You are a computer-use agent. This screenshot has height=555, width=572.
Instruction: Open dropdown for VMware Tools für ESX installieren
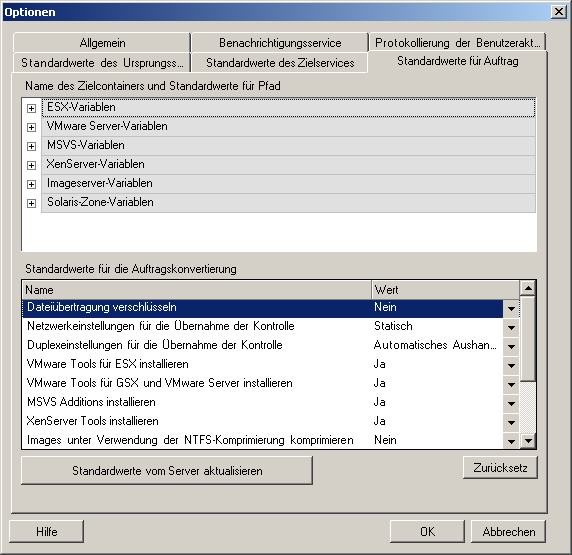click(511, 365)
